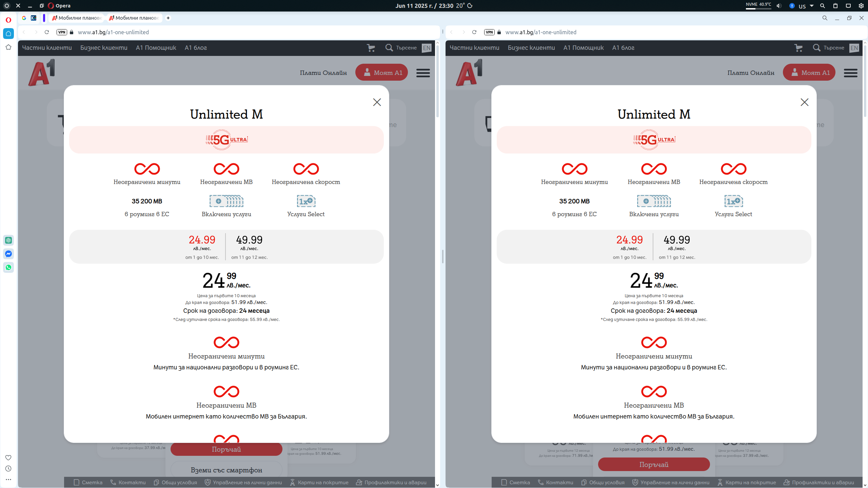The height and width of the screenshot is (488, 868).
Task: Click Включени услуги icon in left pane
Action: [226, 201]
